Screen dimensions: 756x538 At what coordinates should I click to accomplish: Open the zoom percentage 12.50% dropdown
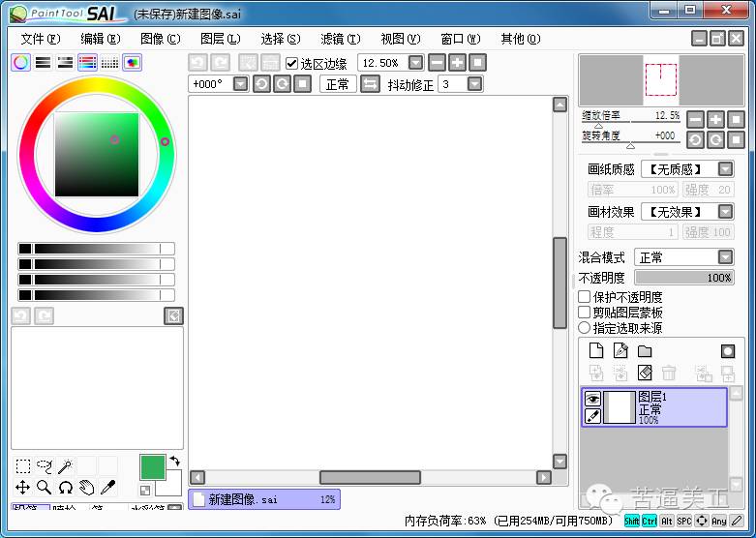click(416, 63)
